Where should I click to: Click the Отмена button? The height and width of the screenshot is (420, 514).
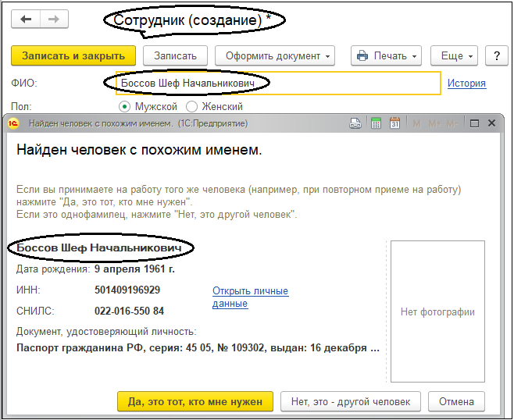click(456, 401)
